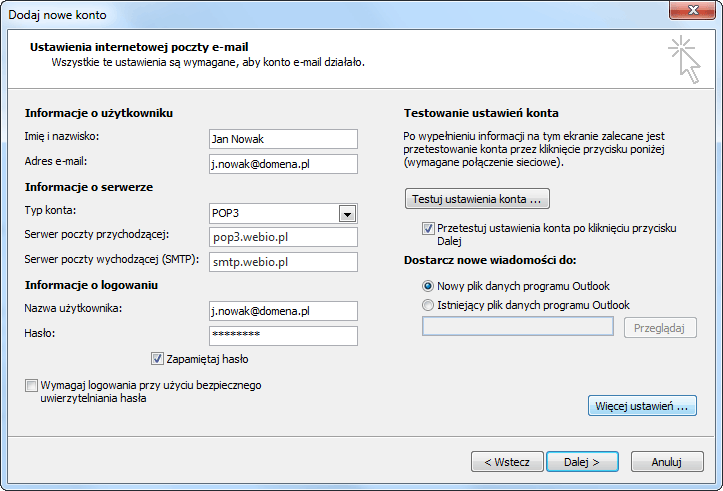Cancel setup with Anuluj button
Screen dimensions: 723x491
tap(667, 461)
